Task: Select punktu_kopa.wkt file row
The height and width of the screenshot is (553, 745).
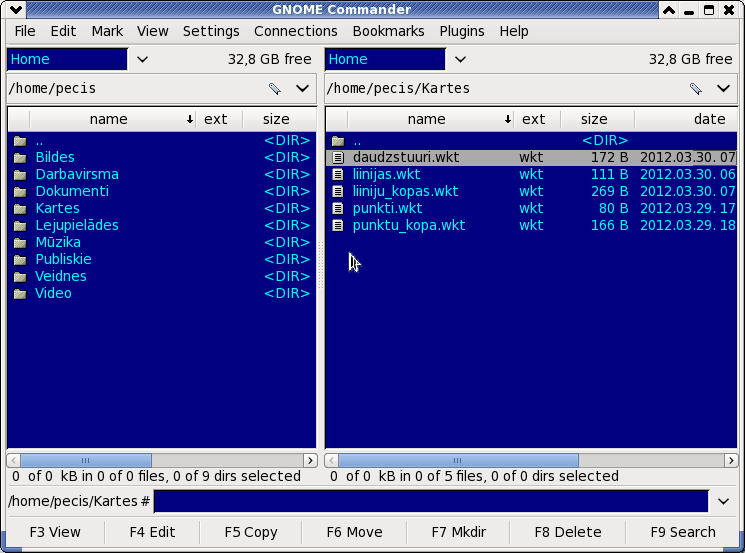Action: pyautogui.click(x=531, y=225)
